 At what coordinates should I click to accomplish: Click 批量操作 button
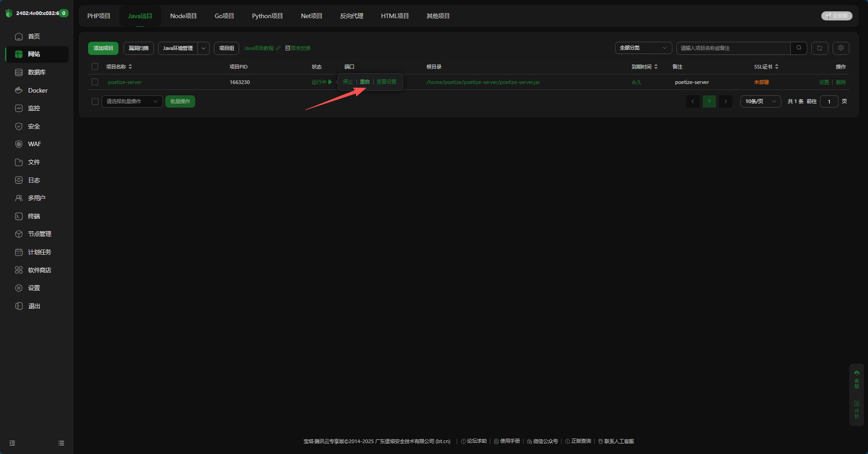(180, 101)
